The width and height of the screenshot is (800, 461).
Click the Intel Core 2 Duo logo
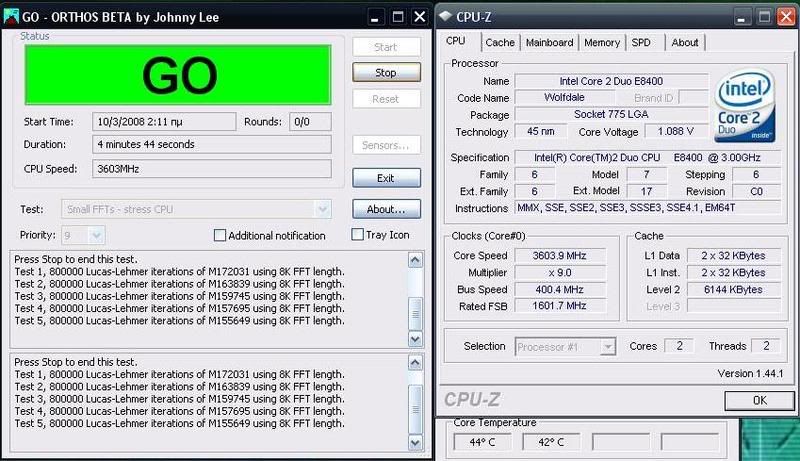coord(745,106)
